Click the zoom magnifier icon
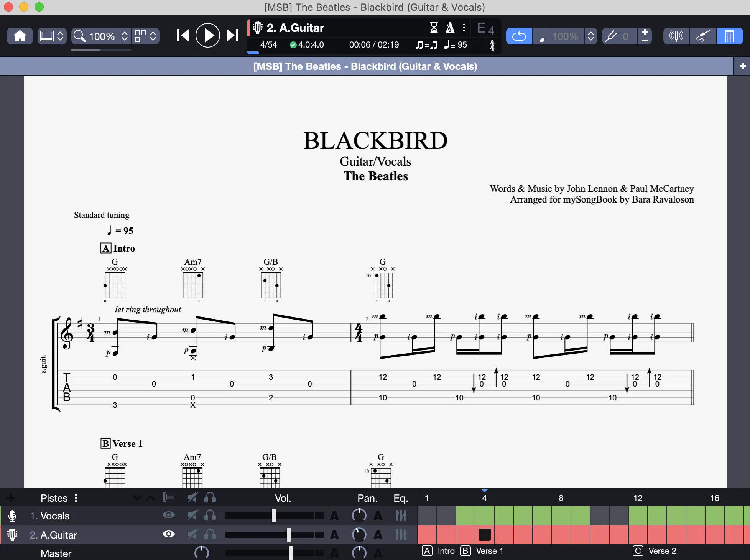750x560 pixels. click(x=80, y=36)
